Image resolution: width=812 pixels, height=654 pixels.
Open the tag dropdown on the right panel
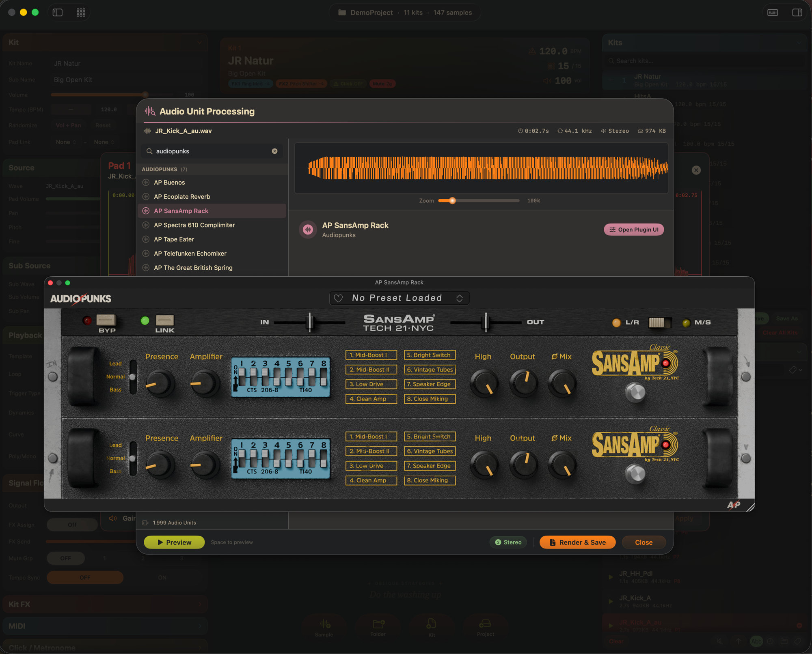point(796,370)
